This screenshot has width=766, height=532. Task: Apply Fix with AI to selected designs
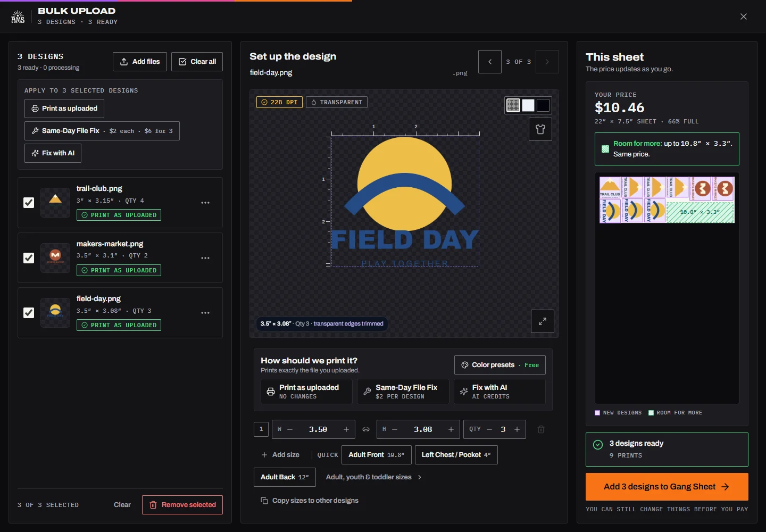point(53,153)
